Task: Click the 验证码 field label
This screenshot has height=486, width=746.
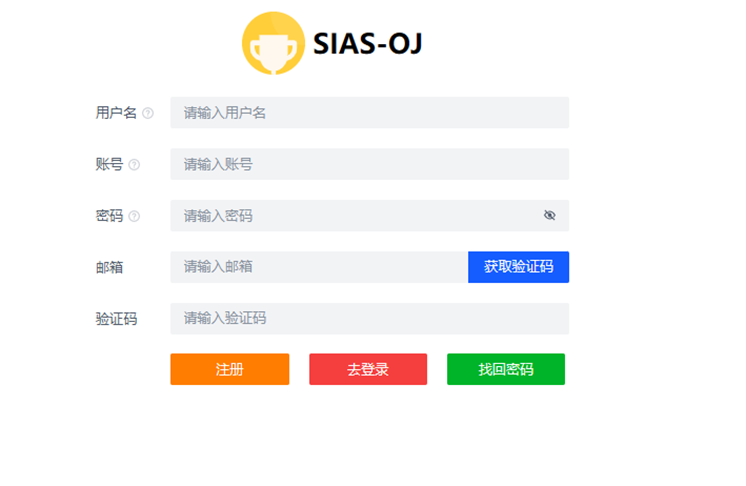Action: click(116, 319)
